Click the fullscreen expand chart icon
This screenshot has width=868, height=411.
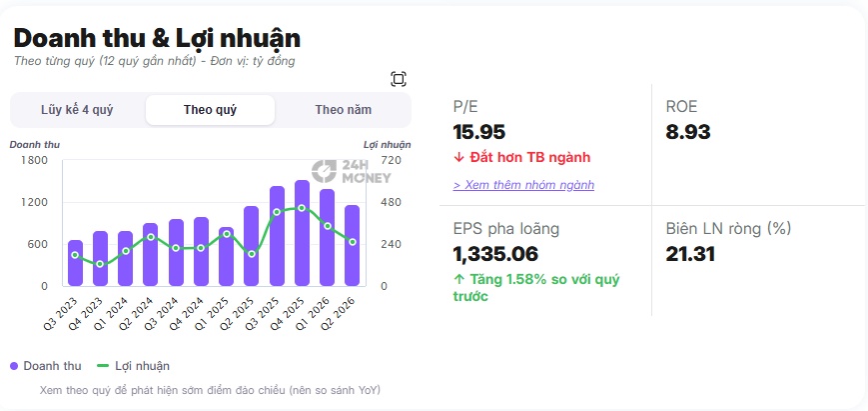(x=398, y=79)
